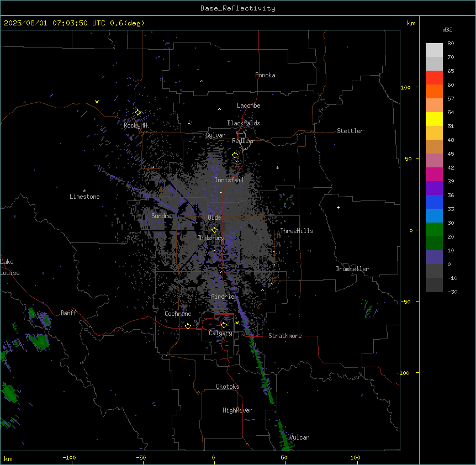Click the Calgary city label
This screenshot has height=465, width=476.
tap(220, 333)
